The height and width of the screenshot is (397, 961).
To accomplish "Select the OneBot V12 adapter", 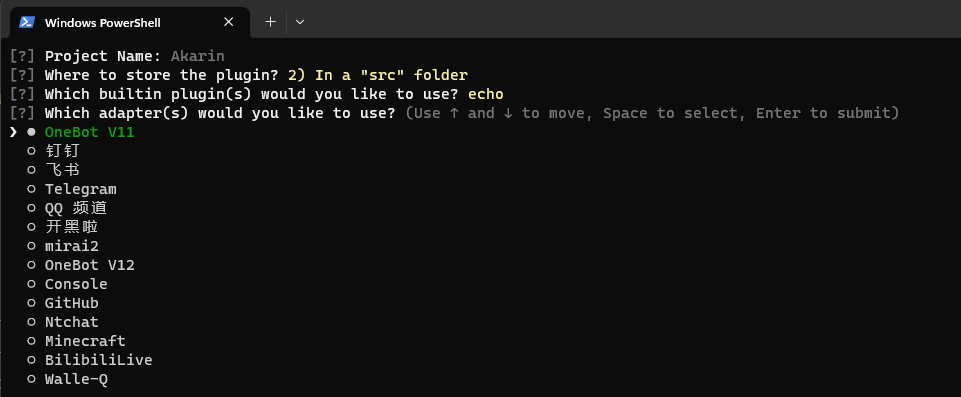I will pos(89,265).
